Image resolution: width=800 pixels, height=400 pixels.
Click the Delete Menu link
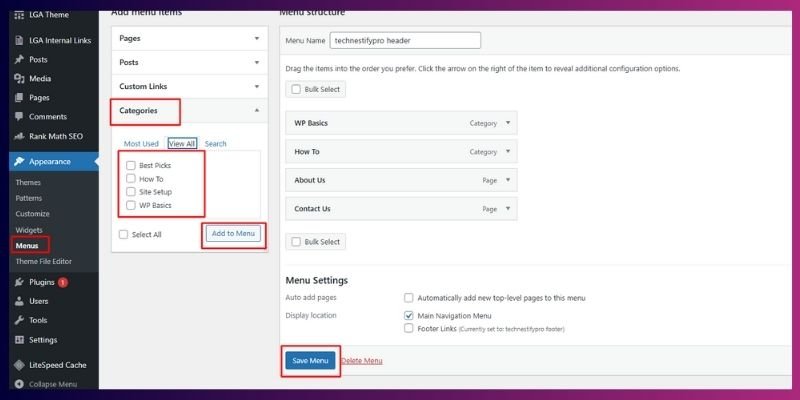point(362,361)
